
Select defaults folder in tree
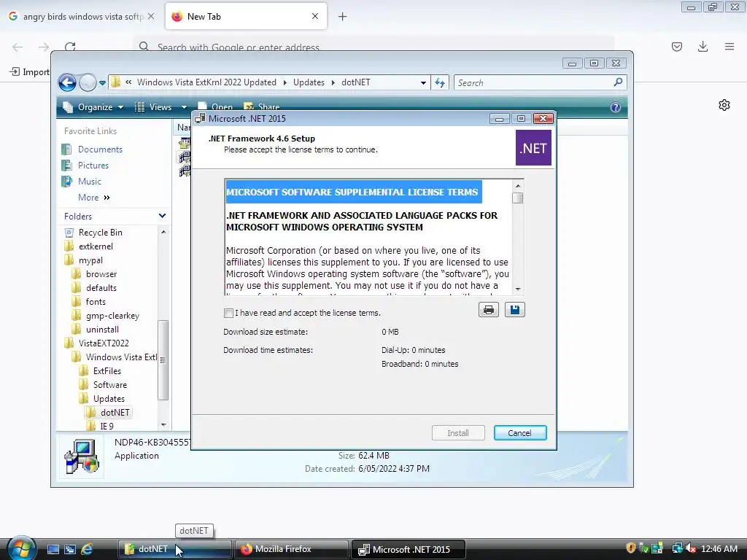[x=101, y=288]
